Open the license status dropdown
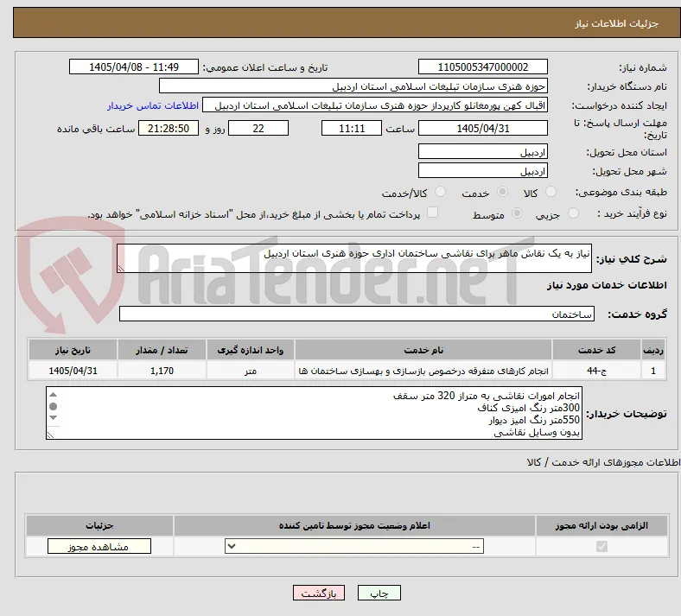This screenshot has height=616, width=681. pyautogui.click(x=354, y=546)
